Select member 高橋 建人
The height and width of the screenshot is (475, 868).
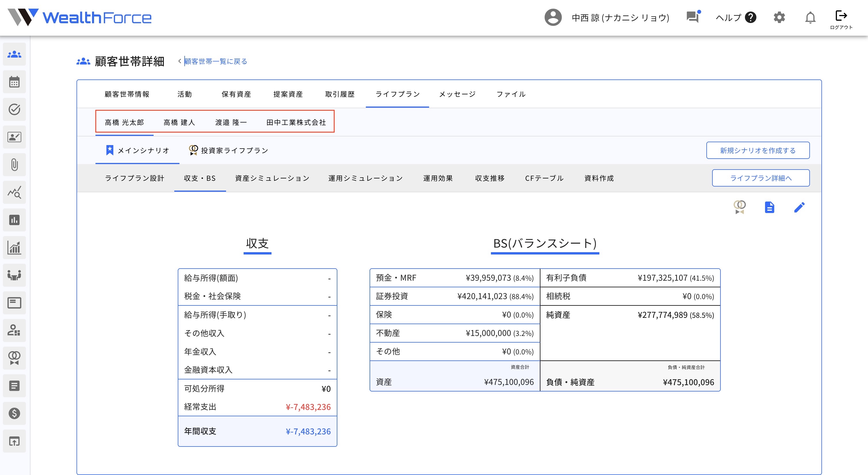179,122
